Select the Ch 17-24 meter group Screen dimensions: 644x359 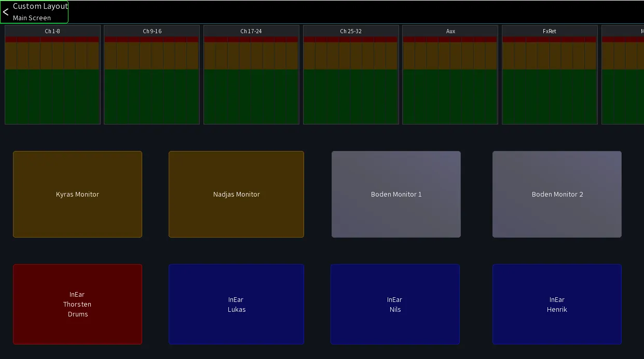[x=251, y=75]
